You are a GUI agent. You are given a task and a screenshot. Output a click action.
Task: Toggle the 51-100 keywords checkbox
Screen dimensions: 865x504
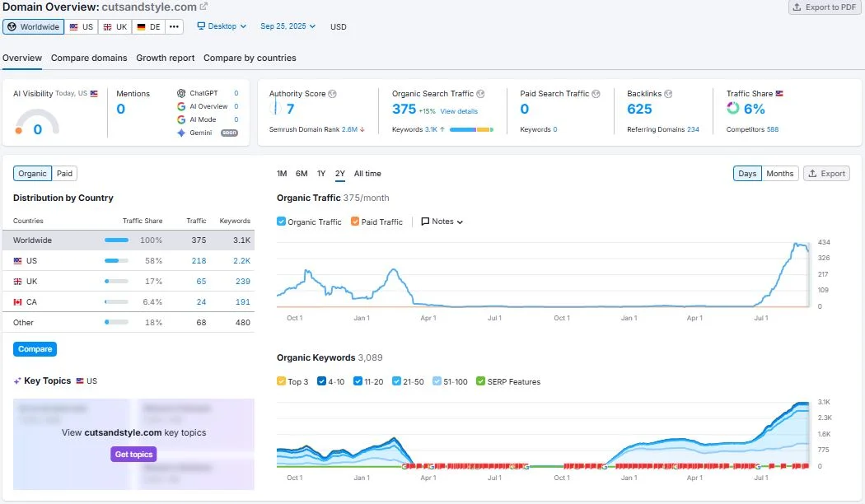pos(437,381)
